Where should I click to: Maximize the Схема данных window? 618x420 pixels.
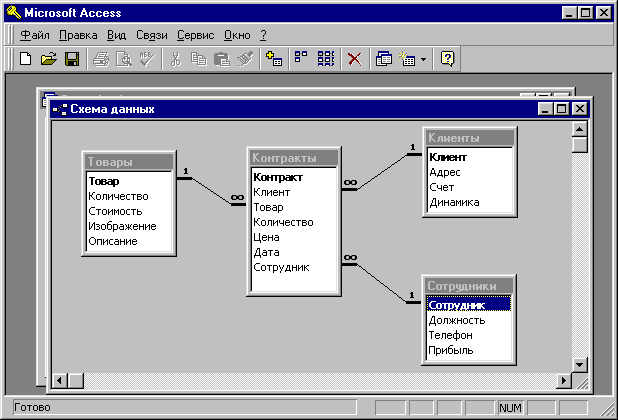coord(562,109)
